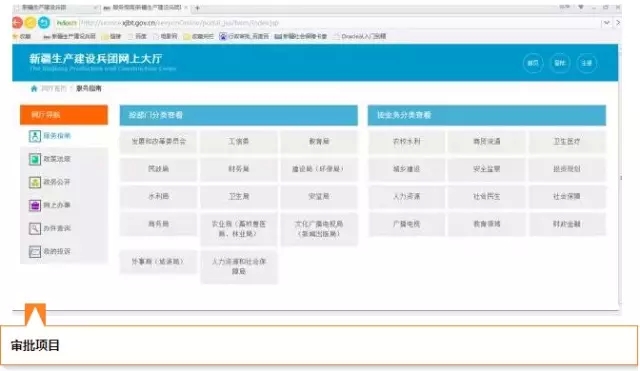Click the 注册 round button in header

point(587,63)
